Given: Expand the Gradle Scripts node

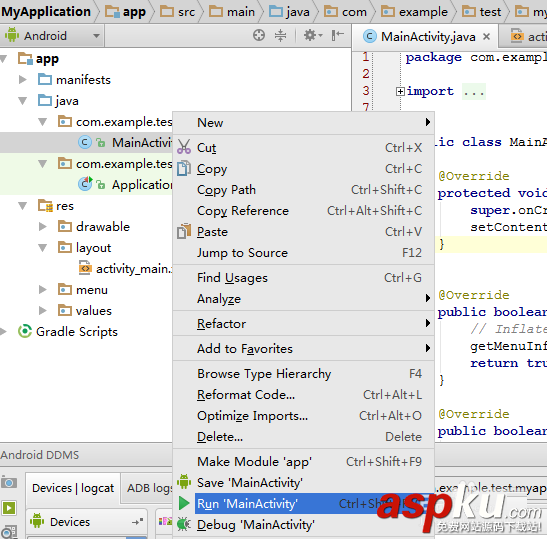Looking at the screenshot, I should pyautogui.click(x=3, y=331).
